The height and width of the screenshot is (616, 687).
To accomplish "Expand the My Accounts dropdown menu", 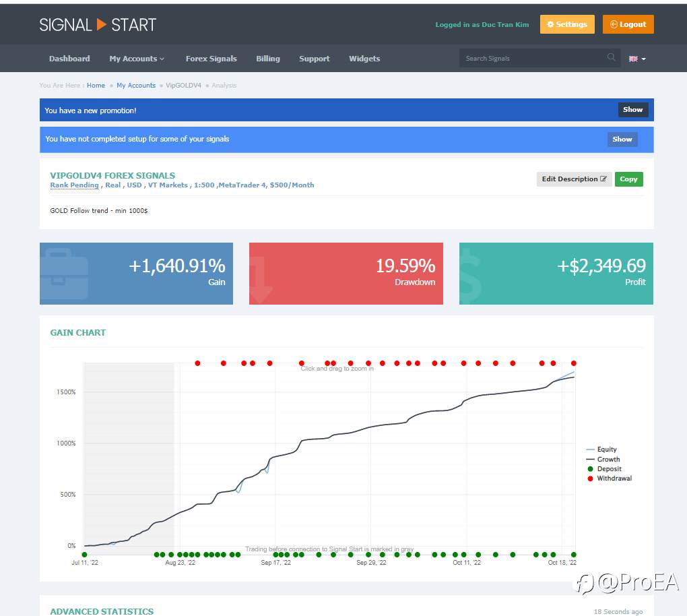I will (x=137, y=59).
